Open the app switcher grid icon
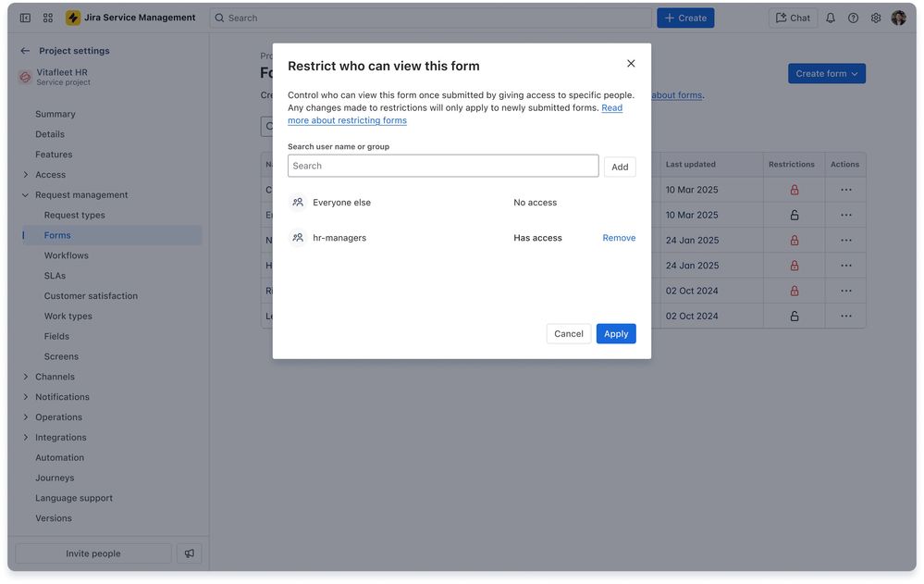Image resolution: width=924 pixels, height=584 pixels. 48,18
